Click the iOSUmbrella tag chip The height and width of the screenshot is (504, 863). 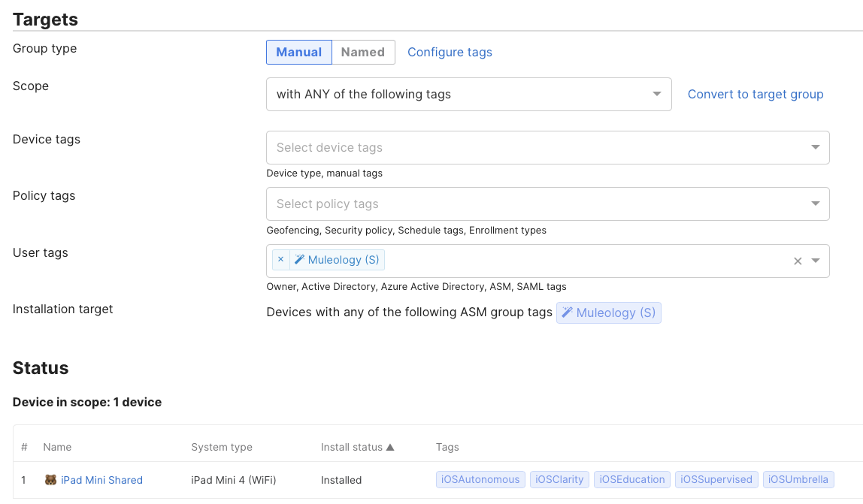point(798,479)
